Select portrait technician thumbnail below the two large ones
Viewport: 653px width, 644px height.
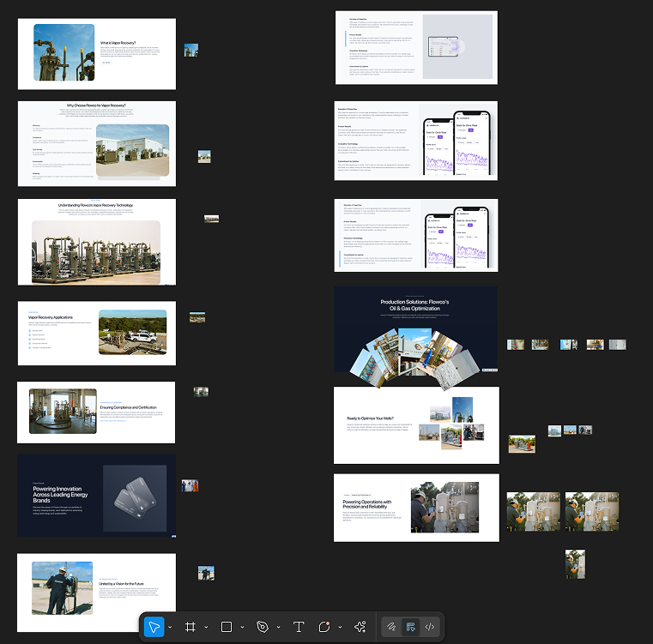coord(575,564)
